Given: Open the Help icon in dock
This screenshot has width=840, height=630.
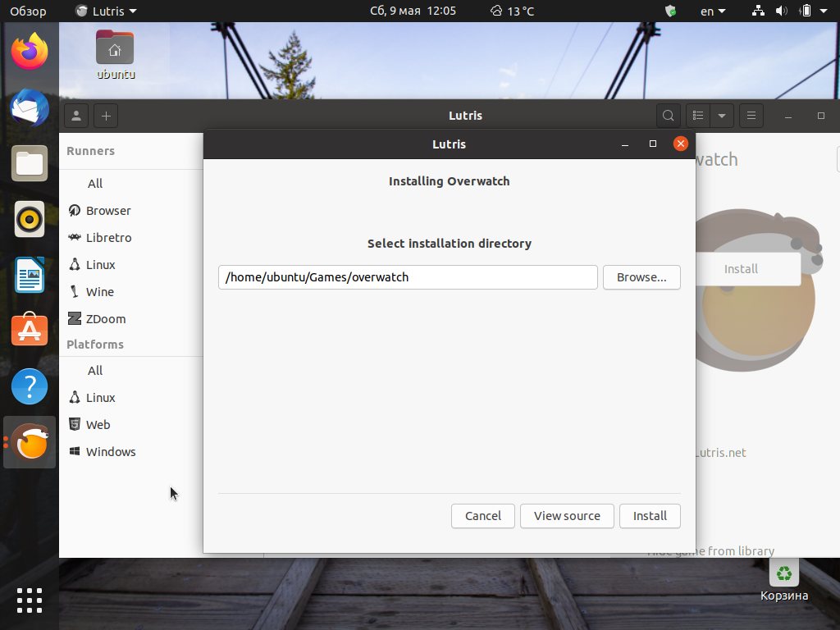Looking at the screenshot, I should tap(30, 386).
